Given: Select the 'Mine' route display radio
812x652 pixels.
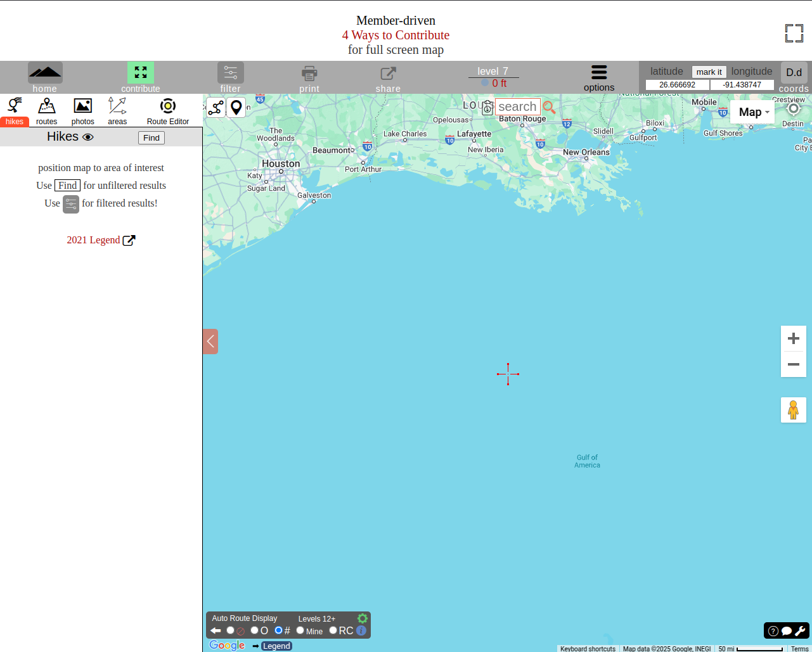Looking at the screenshot, I should click(x=300, y=630).
